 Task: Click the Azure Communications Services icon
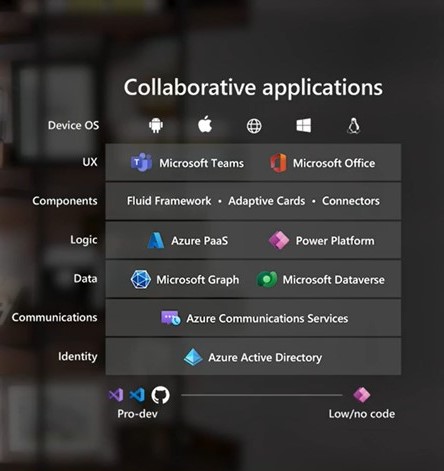pos(171,318)
